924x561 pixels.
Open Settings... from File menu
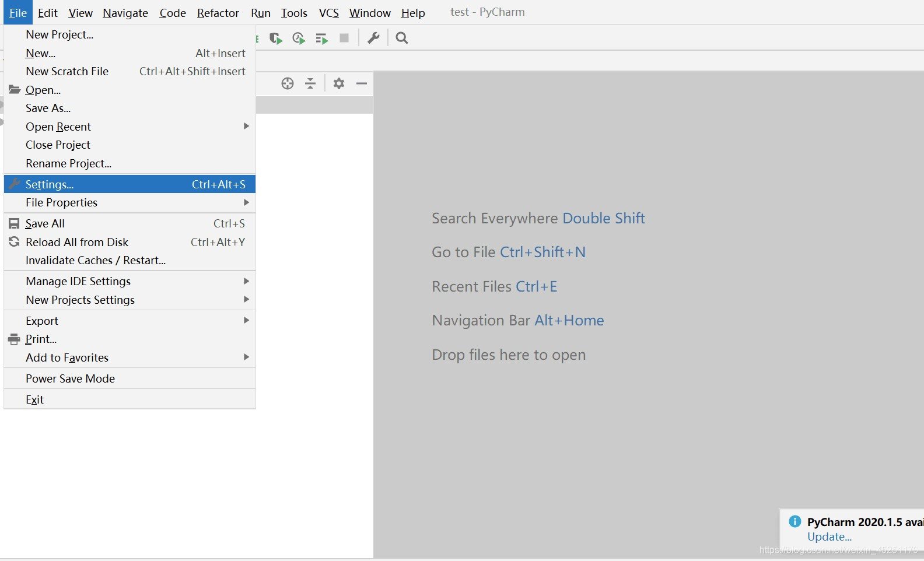[x=129, y=184]
